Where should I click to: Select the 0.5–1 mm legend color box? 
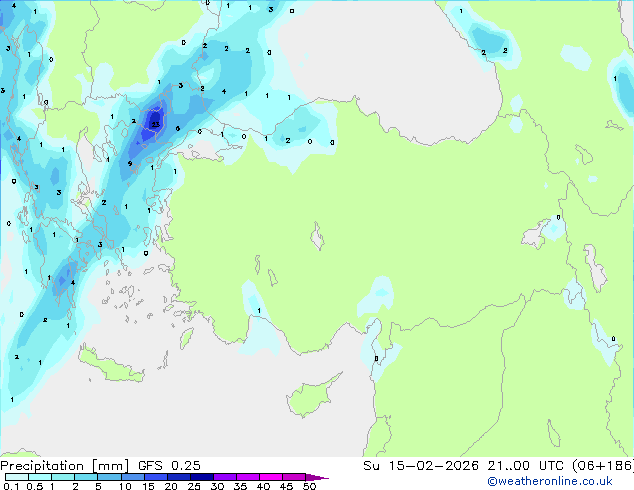tap(40, 477)
